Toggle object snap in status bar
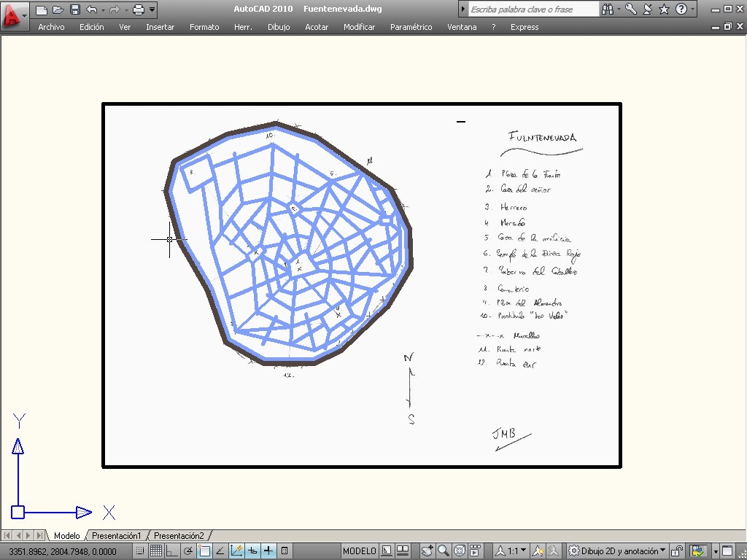The image size is (747, 560). click(204, 551)
